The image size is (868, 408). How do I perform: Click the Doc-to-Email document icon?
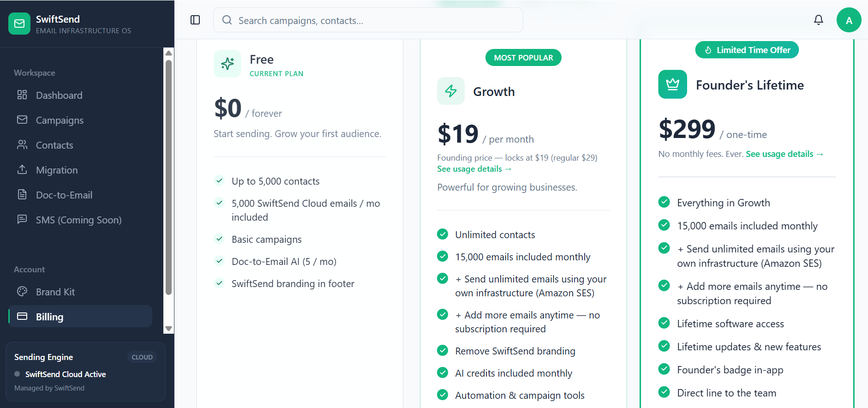click(22, 194)
